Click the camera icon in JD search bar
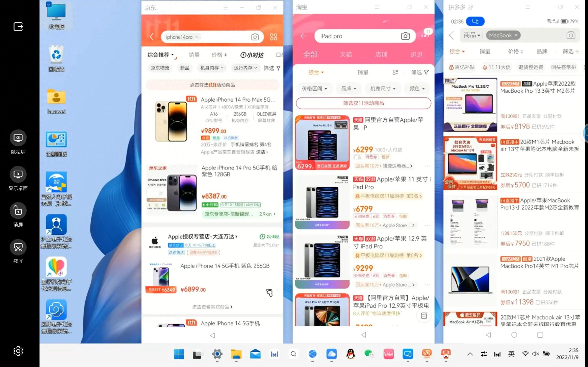Image resolution: width=588 pixels, height=367 pixels. 255,37
